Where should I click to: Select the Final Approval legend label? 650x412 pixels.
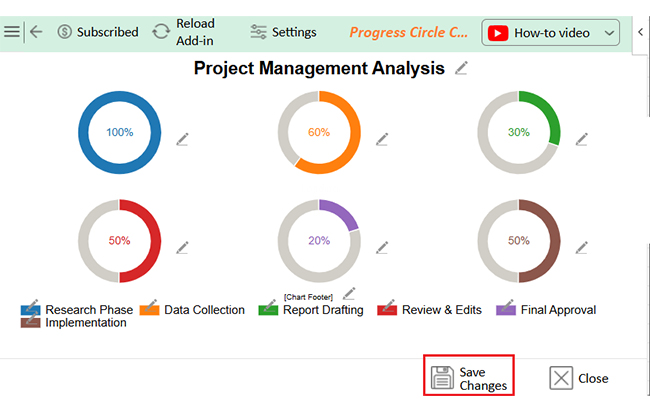[x=558, y=310]
